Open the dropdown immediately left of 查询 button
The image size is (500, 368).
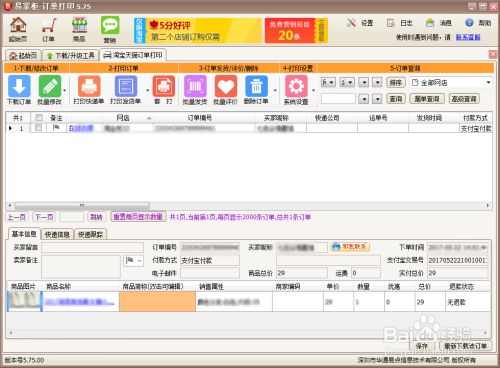coord(377,99)
